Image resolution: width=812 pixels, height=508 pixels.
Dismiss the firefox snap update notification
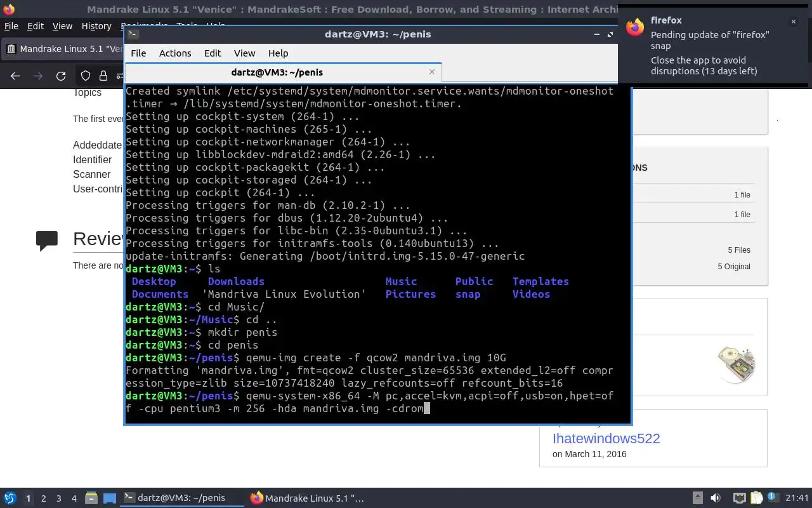pyautogui.click(x=793, y=22)
